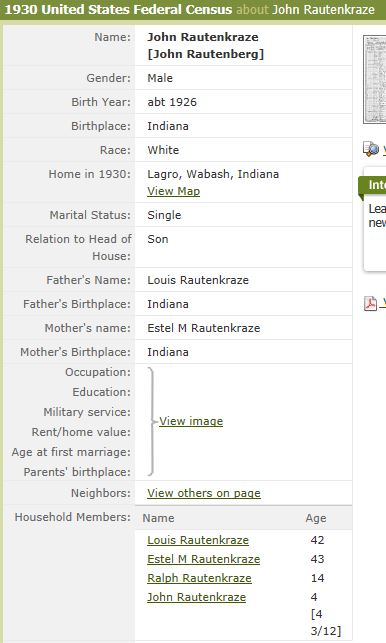Click the Name column header in household table
The height and width of the screenshot is (643, 386).
click(x=158, y=518)
